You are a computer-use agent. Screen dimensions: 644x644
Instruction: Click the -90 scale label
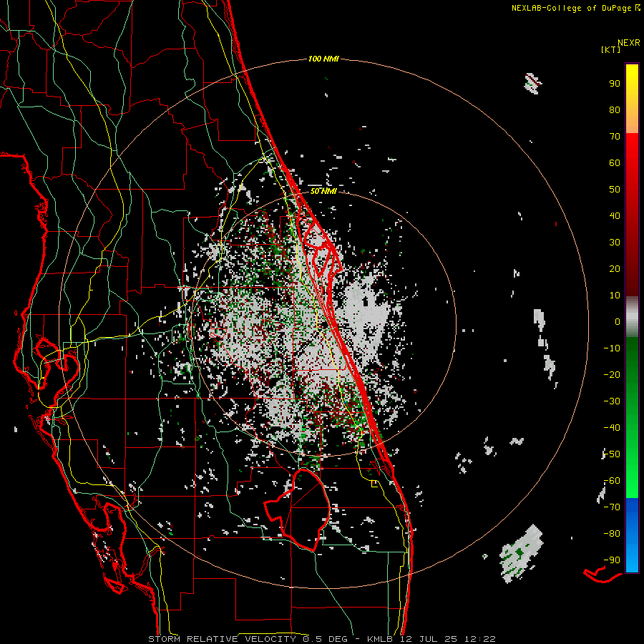point(612,560)
